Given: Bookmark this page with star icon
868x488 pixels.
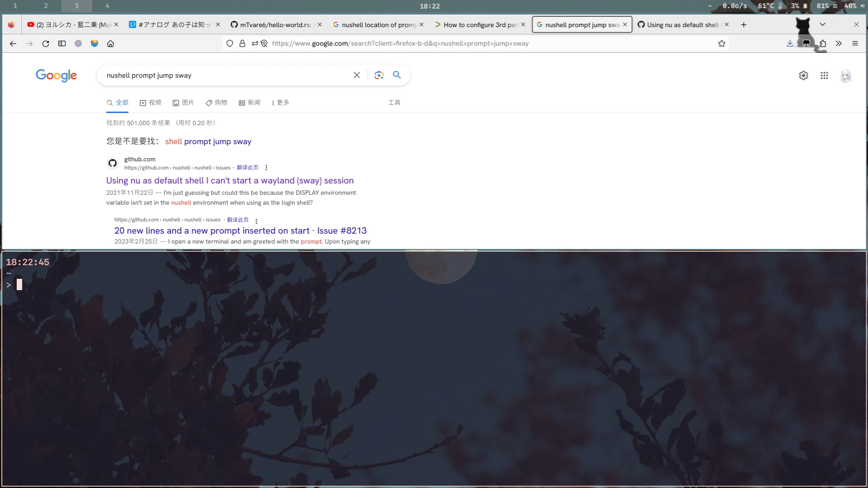Looking at the screenshot, I should point(722,43).
